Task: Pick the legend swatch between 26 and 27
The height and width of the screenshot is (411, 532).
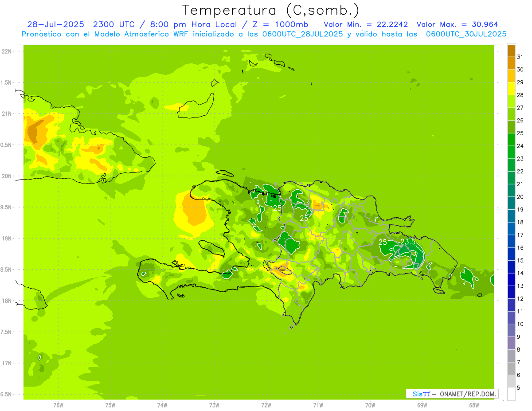Action: pyautogui.click(x=511, y=114)
